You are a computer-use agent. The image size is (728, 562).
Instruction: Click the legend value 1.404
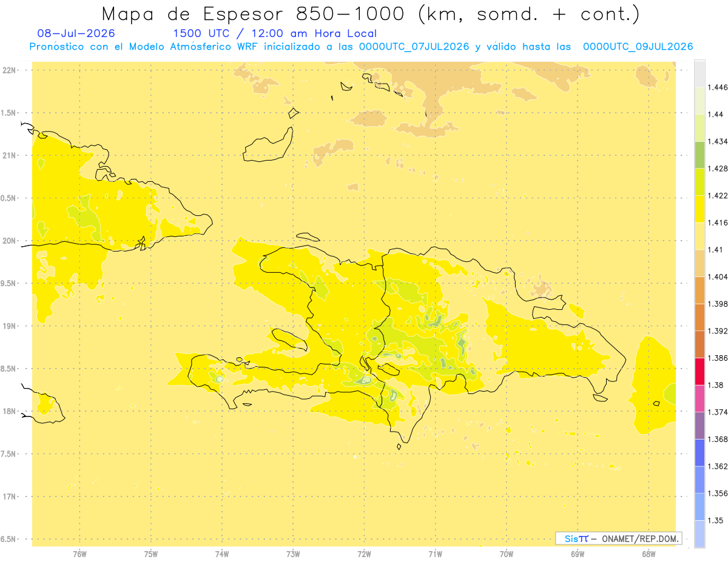[x=717, y=276]
